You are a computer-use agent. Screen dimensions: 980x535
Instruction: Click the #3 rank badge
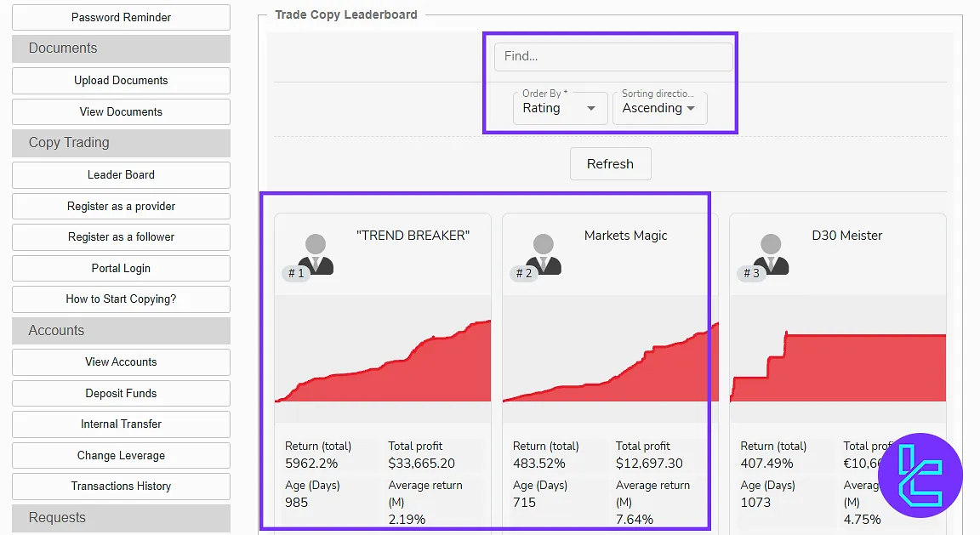pos(751,273)
